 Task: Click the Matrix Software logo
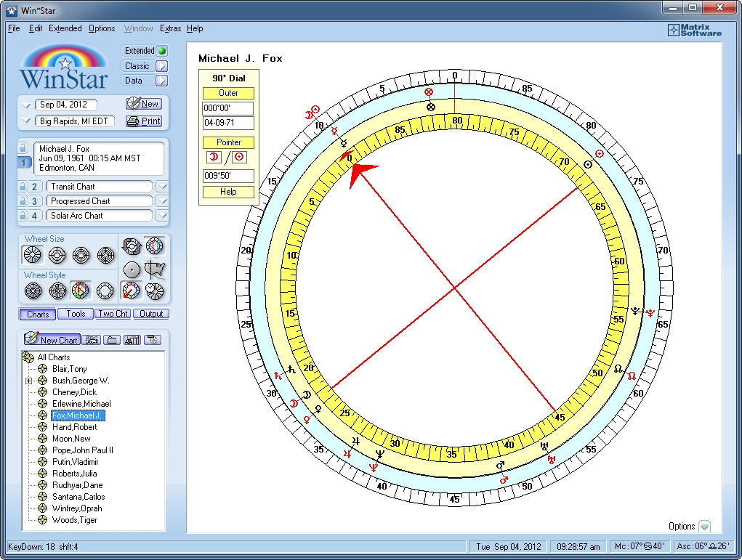695,31
